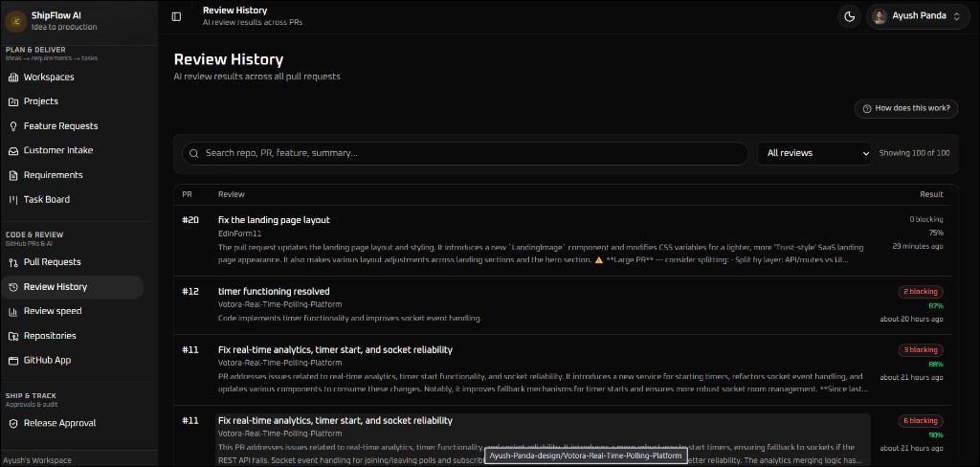The image size is (980, 467).
Task: Click "Showing 100 of 100" count
Action: pyautogui.click(x=914, y=153)
